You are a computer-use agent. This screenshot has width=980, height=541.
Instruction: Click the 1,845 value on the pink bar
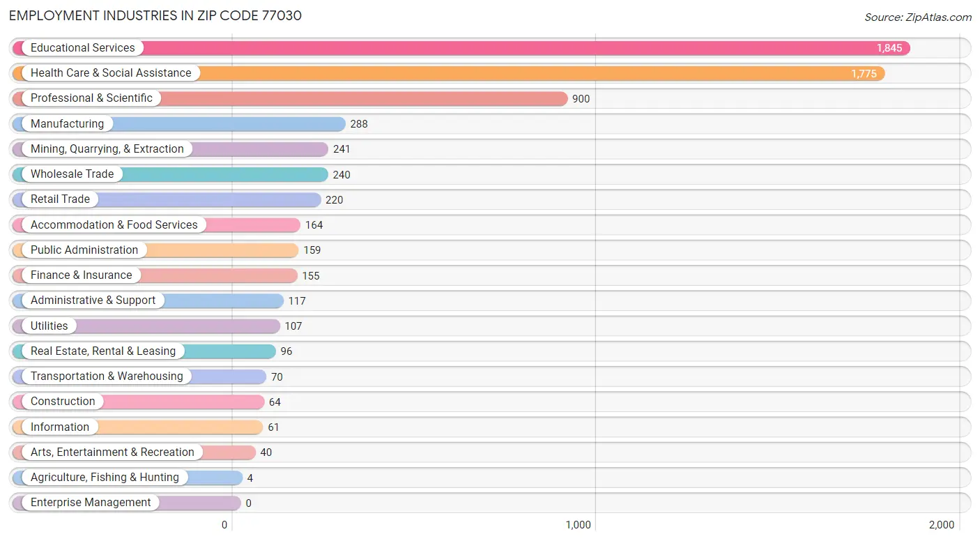pos(889,48)
